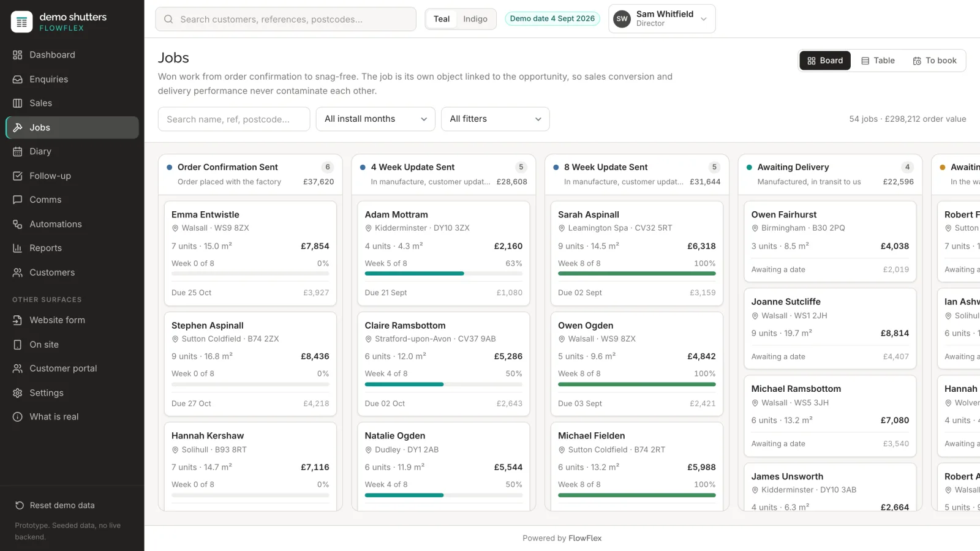Click the Search name, ref, postcode field
The width and height of the screenshot is (980, 551).
click(x=234, y=119)
